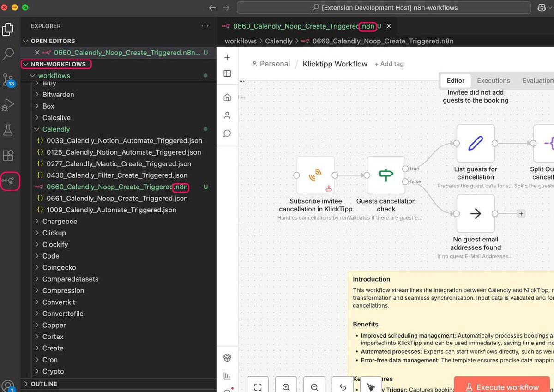The image size is (554, 392).
Task: Switch to the Editor tab
Action: pyautogui.click(x=455, y=80)
